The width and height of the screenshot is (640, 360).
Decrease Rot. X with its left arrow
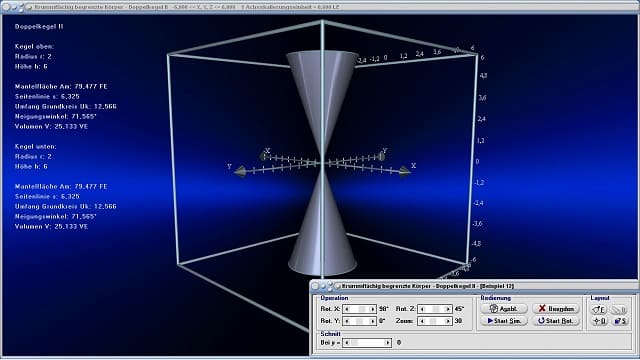(347, 309)
